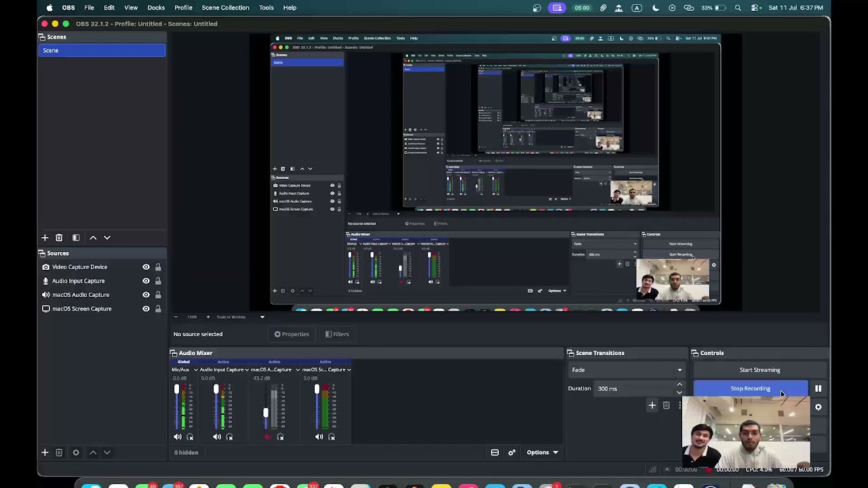The height and width of the screenshot is (488, 868).
Task: Adjust Mic/Aux volume fader
Action: (176, 390)
